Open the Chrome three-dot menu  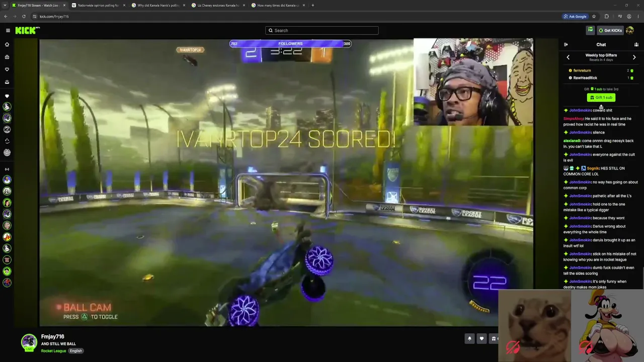[x=638, y=16]
